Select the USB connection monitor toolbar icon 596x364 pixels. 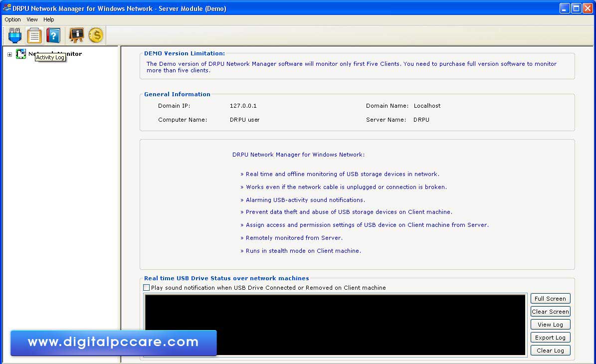[14, 35]
